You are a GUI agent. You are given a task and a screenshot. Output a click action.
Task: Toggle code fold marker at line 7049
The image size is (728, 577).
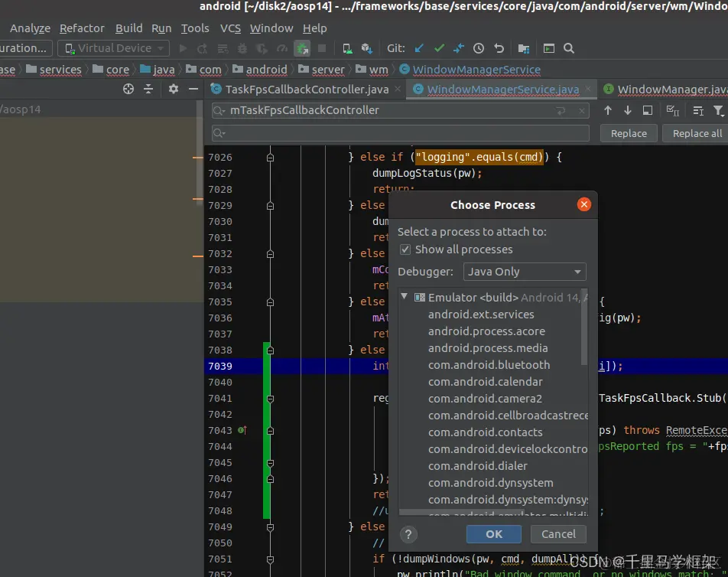pos(270,527)
